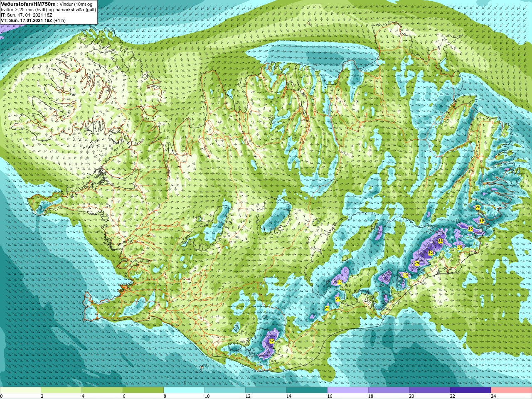
Task: Click the 'IT: Sun. 17. 01. 2021 18Z' line
Action: click(x=27, y=15)
